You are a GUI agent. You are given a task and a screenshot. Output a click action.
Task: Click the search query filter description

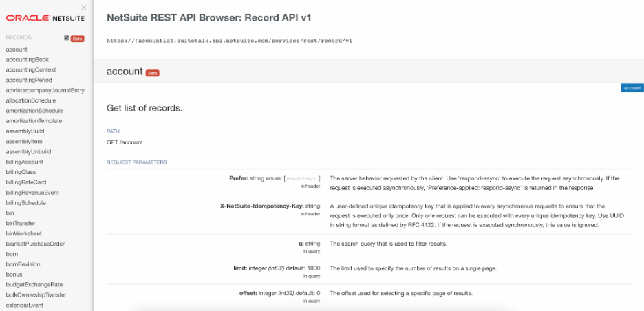[x=389, y=244]
